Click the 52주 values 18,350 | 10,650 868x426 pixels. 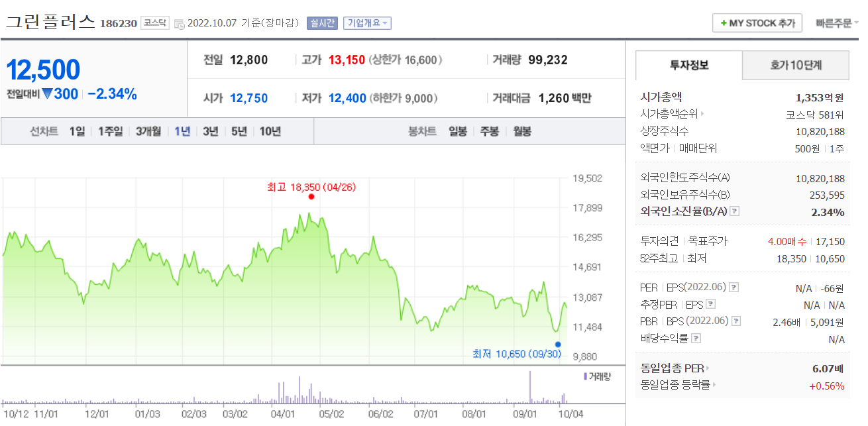point(810,258)
